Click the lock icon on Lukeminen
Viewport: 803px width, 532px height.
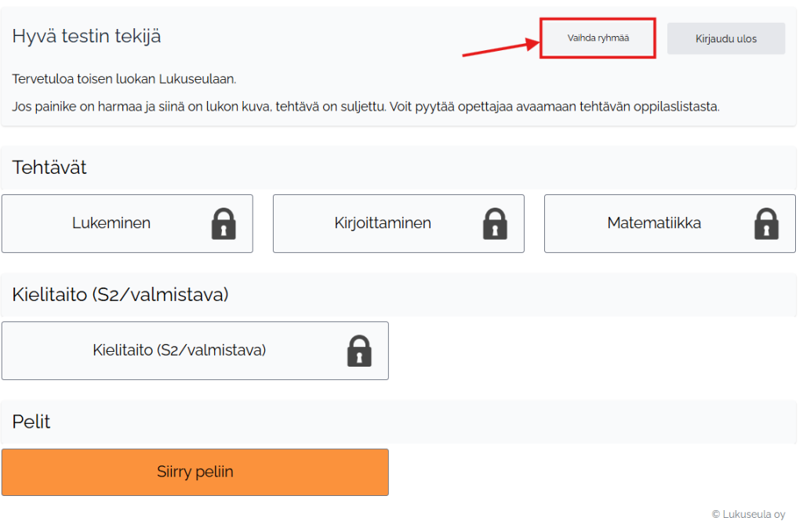tap(223, 223)
